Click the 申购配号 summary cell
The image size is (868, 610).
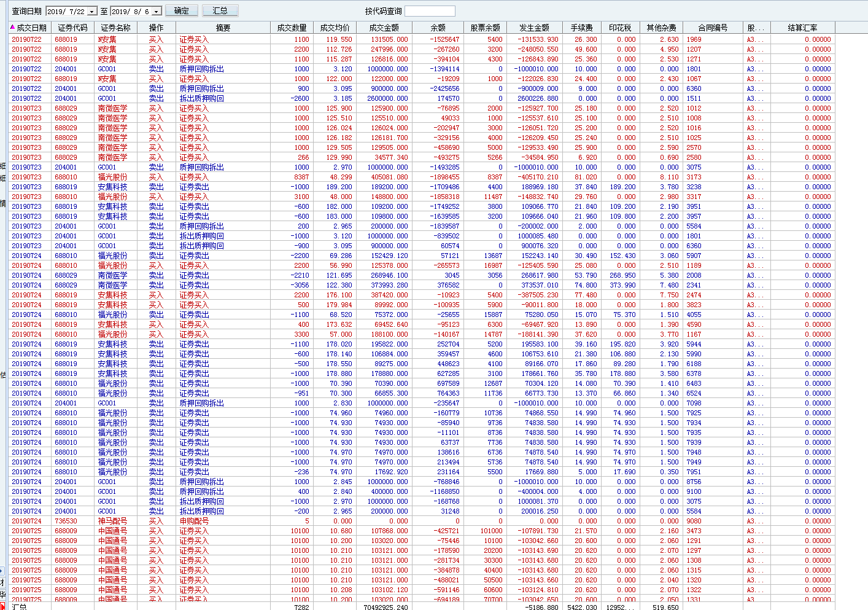[194, 521]
